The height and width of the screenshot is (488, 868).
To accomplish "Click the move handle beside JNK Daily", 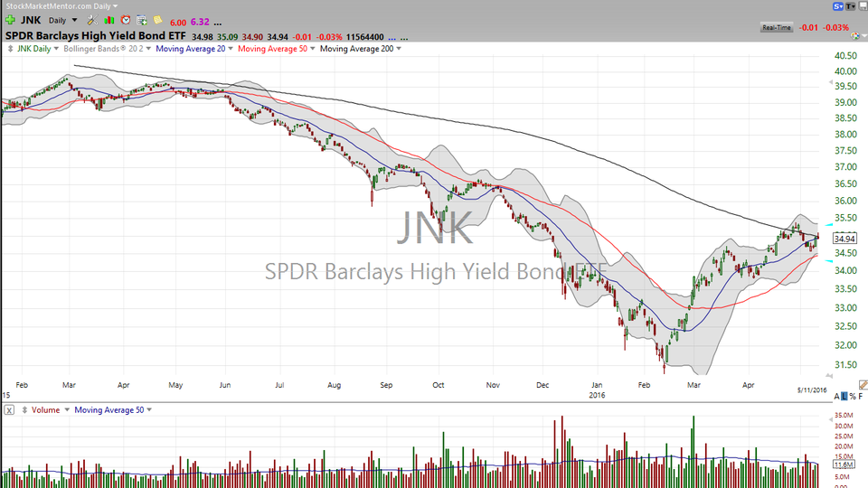I will point(10,49).
